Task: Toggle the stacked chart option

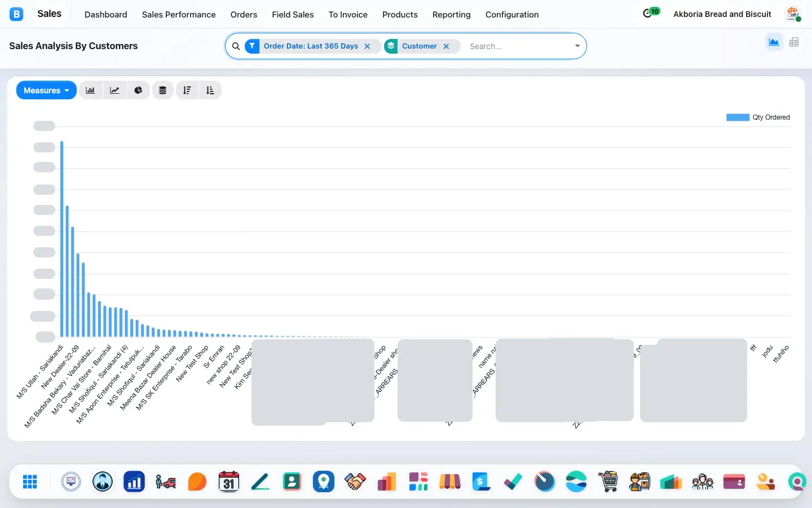Action: pos(162,90)
